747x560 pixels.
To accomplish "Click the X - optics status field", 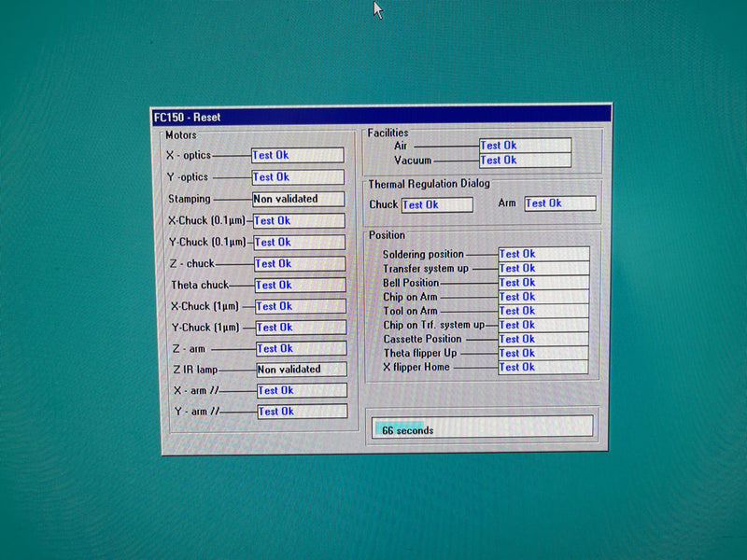I will coord(297,155).
